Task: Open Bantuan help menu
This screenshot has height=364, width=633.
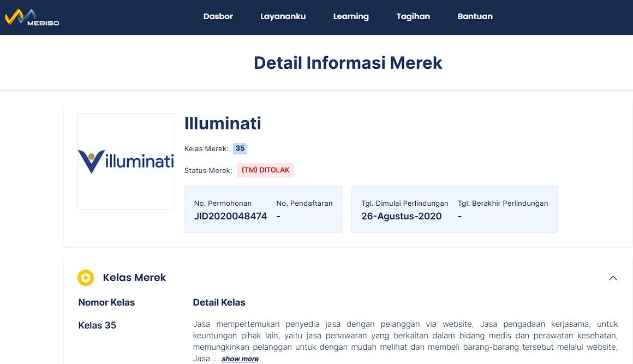Action: tap(475, 16)
